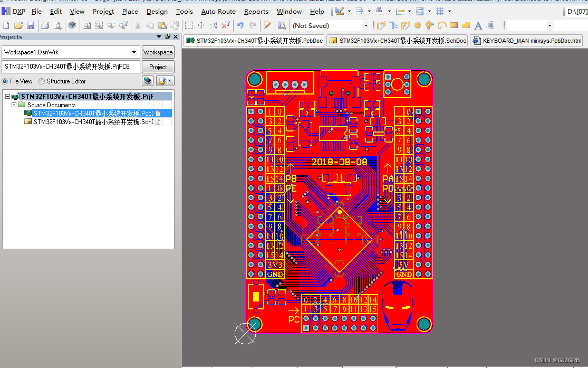Click the Workspace button

pyautogui.click(x=158, y=52)
